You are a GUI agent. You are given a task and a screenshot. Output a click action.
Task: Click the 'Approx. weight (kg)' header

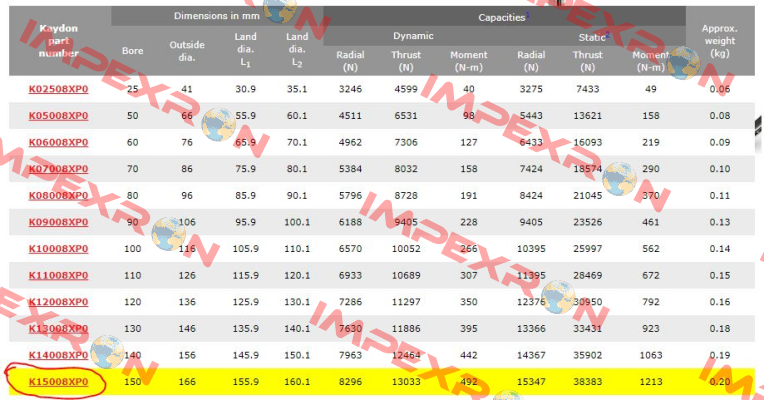pyautogui.click(x=720, y=41)
